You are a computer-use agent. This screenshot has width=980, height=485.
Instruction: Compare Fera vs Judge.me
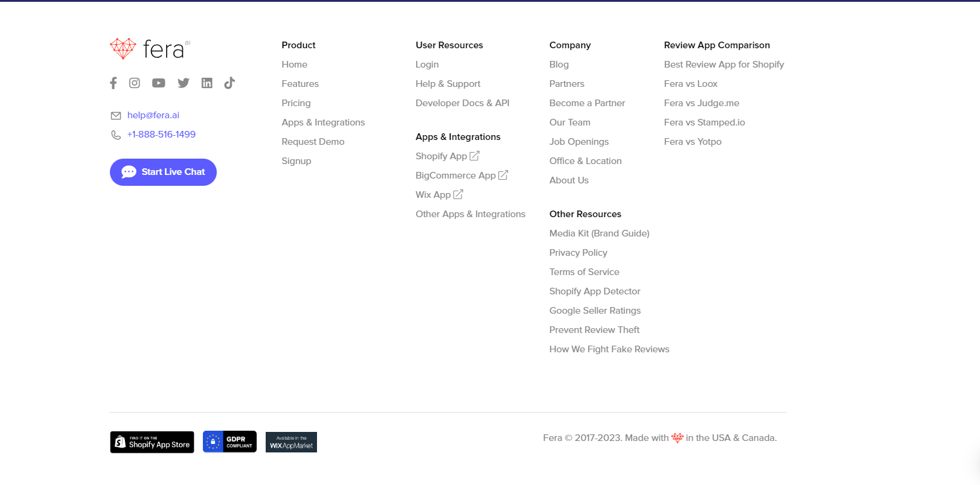(702, 103)
